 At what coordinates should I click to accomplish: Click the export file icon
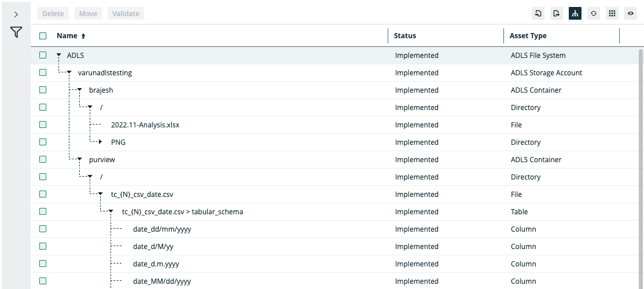coord(557,13)
